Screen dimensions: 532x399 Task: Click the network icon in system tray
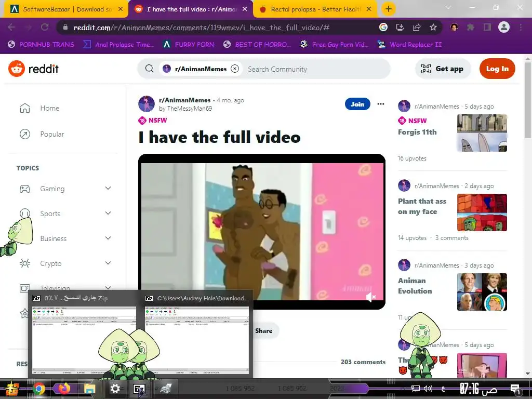click(415, 389)
